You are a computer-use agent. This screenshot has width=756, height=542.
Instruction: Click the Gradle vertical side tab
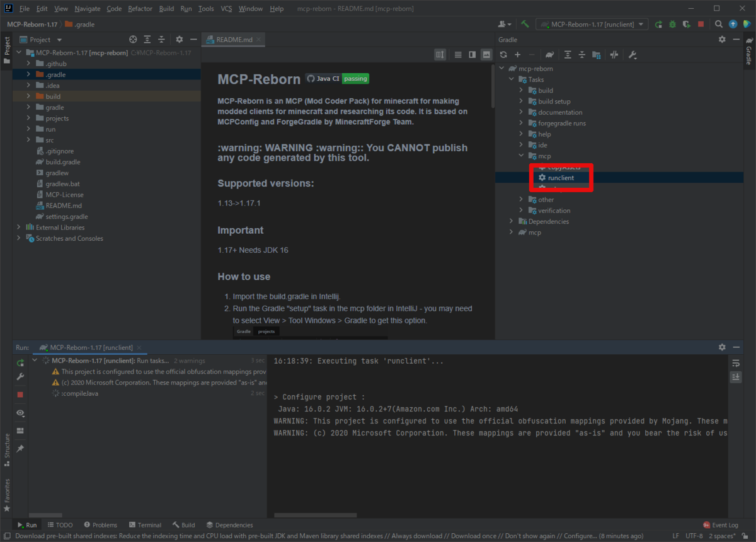(x=749, y=52)
